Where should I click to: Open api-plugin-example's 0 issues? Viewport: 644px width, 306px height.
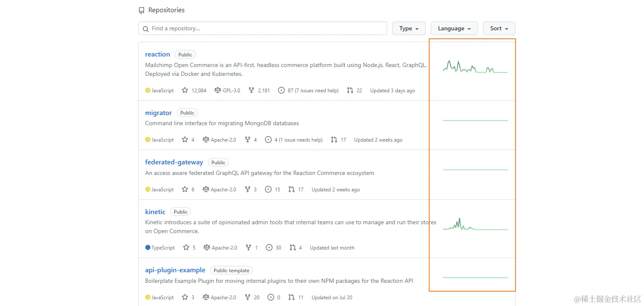(274, 297)
